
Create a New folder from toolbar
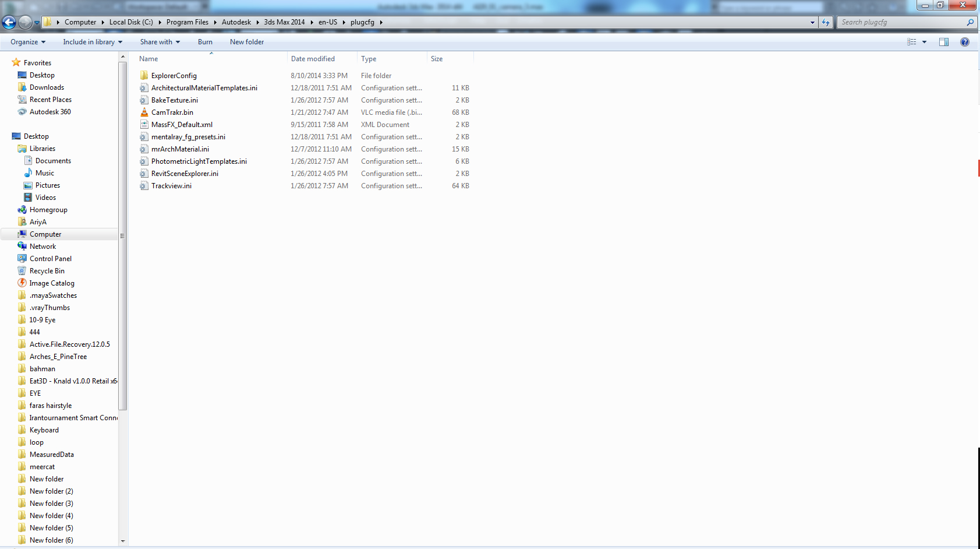pos(247,42)
